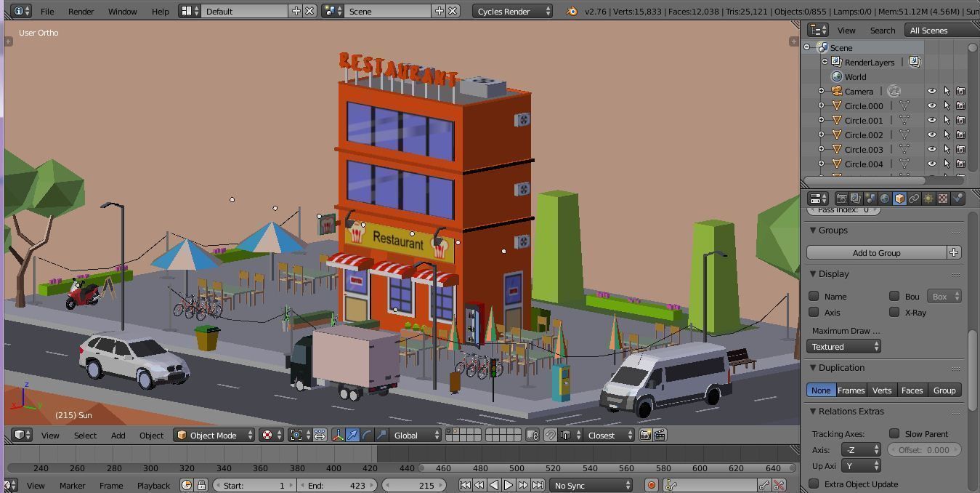Open the outliner Search menu
Image resolution: width=980 pixels, height=493 pixels.
tap(883, 30)
